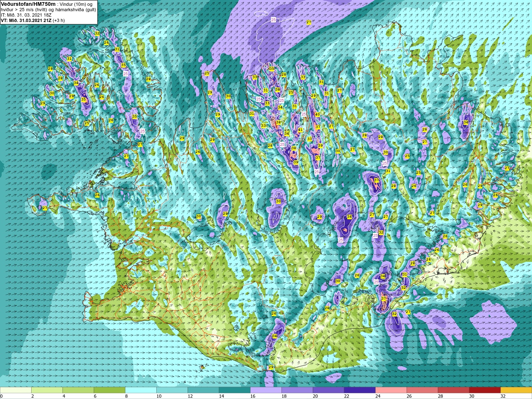
Task: Select the purple 18–20 legend swatch
Action: click(x=297, y=390)
